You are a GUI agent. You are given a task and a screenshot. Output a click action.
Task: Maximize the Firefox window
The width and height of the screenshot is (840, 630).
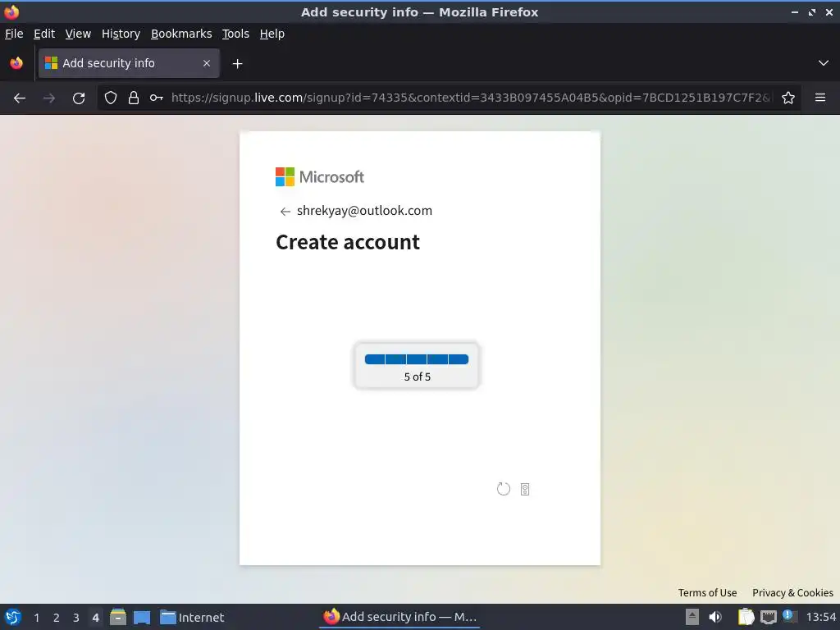point(812,12)
